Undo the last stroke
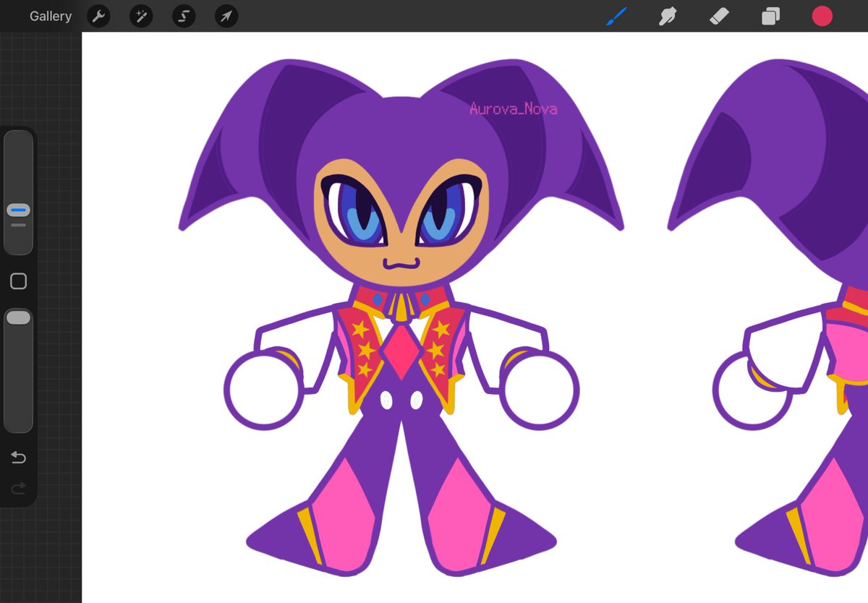868x603 pixels. 19,458
